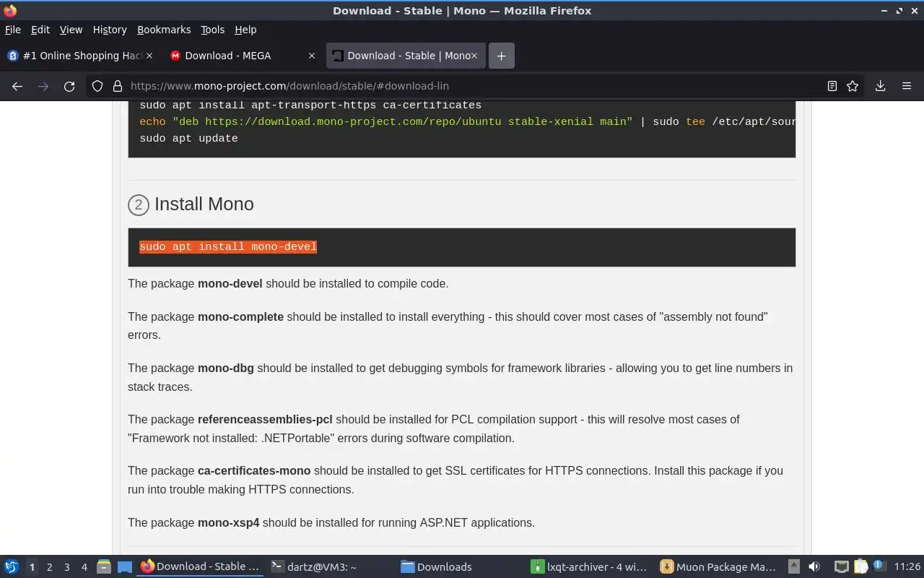Close the Online Shopping Hack tab
Image resolution: width=924 pixels, height=578 pixels.
(150, 56)
